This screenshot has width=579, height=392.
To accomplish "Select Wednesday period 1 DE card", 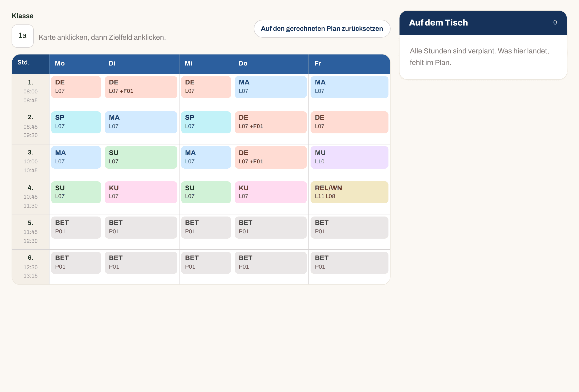I will coord(206,87).
